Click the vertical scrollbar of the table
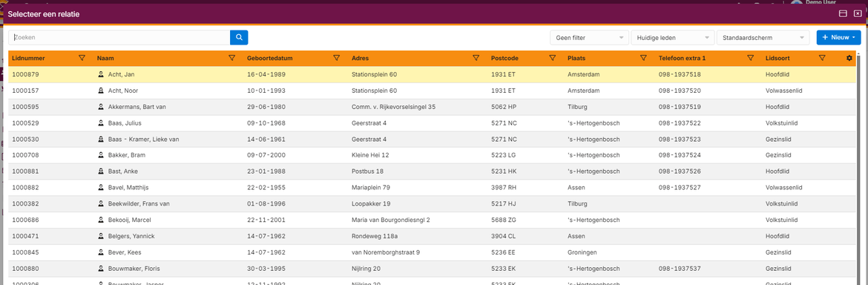Screen dimensions: 868x285 click(858, 166)
